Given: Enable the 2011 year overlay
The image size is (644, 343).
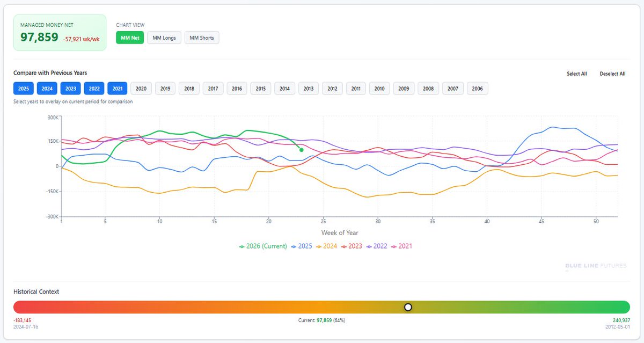Looking at the screenshot, I should 356,89.
